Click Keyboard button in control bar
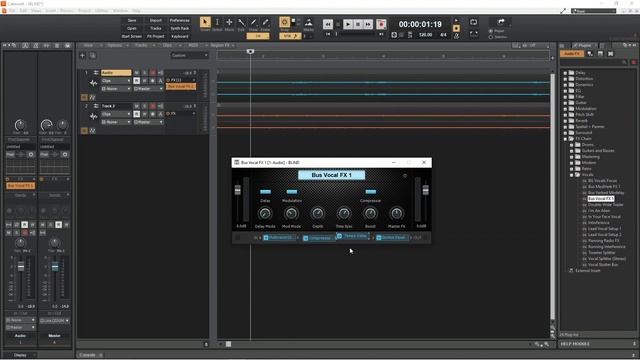The width and height of the screenshot is (640, 360). point(180,36)
